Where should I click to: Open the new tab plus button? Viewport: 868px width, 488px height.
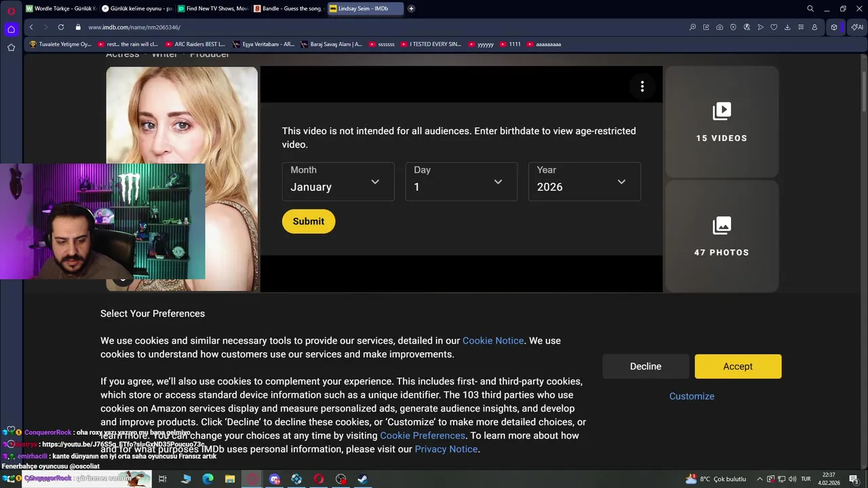coord(411,9)
